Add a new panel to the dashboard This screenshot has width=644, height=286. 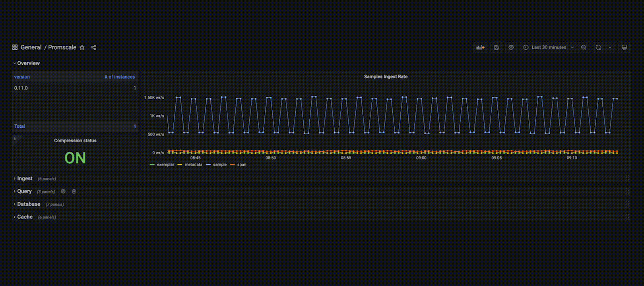[481, 47]
